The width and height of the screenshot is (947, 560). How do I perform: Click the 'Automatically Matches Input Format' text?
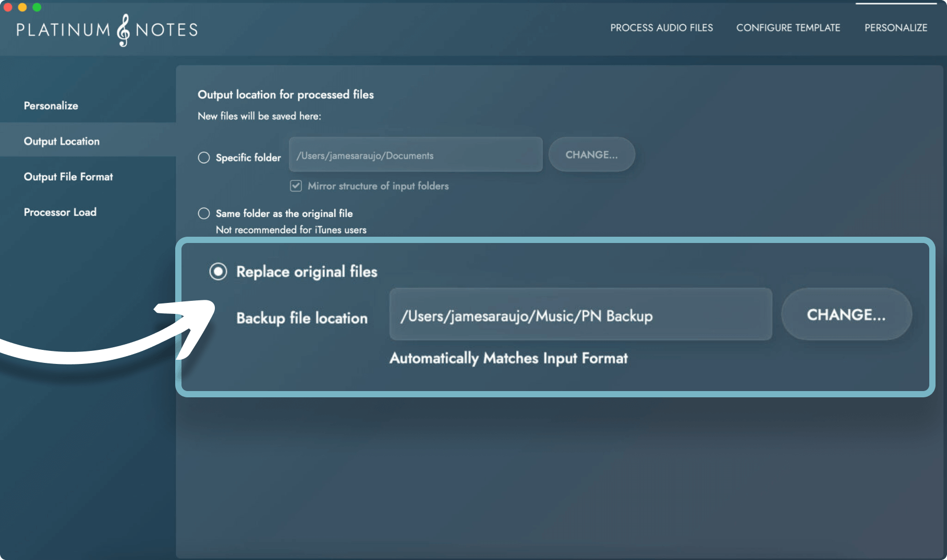(508, 358)
